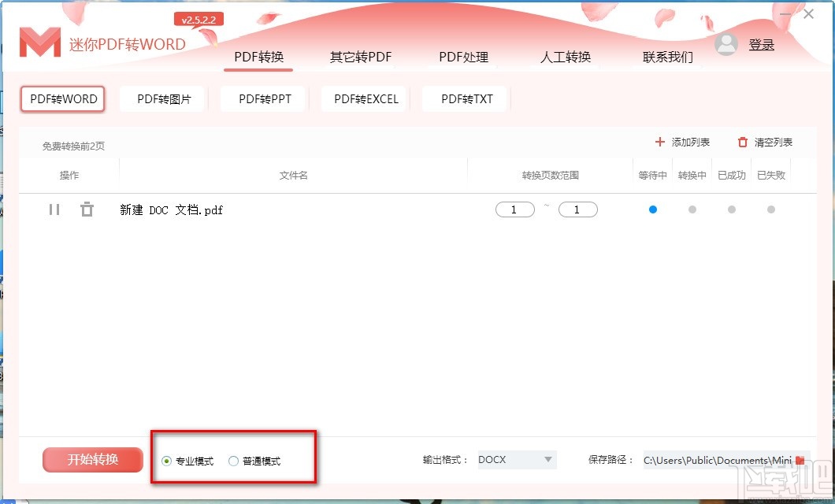835x504 pixels.
Task: Click the 已成功 status dot
Action: point(732,209)
